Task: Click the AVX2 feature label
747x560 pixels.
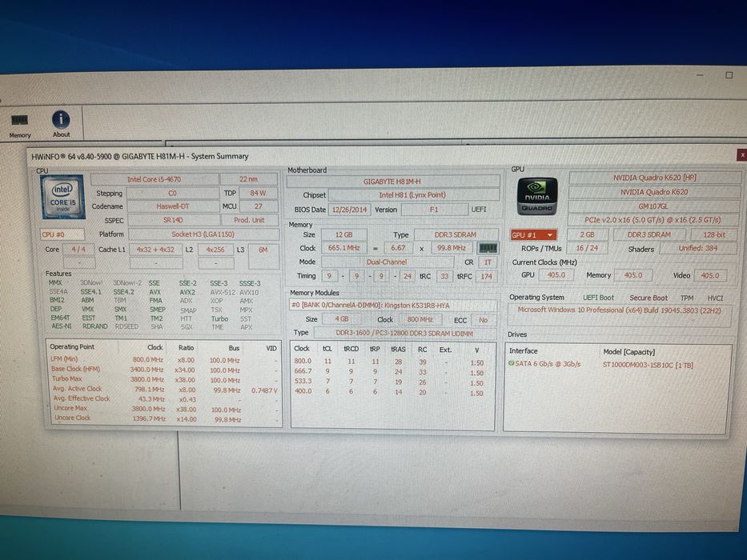Action: [x=187, y=292]
